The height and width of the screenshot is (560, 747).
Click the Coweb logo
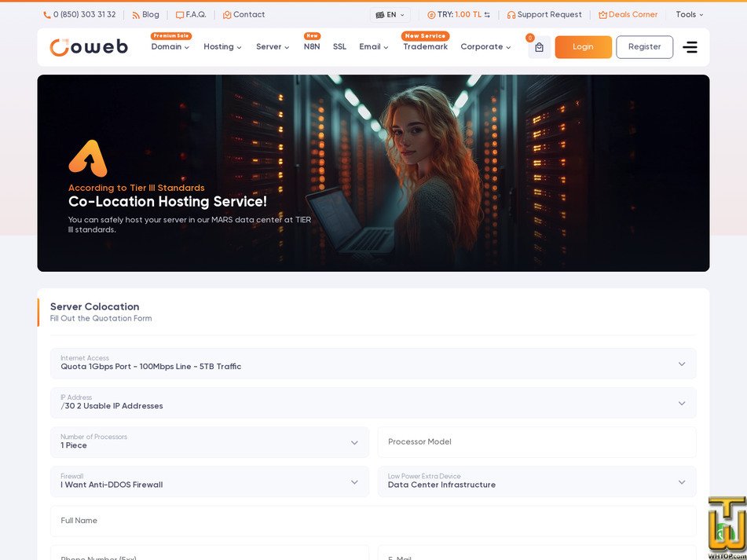(x=88, y=46)
